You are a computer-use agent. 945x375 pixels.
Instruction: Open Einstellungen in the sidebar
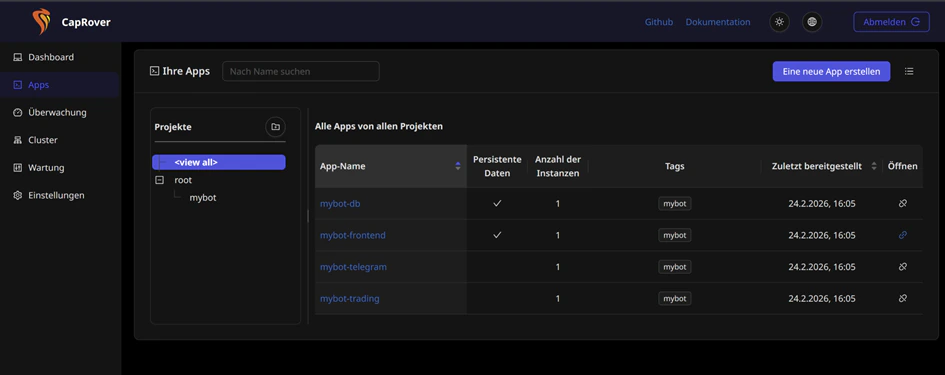60,195
